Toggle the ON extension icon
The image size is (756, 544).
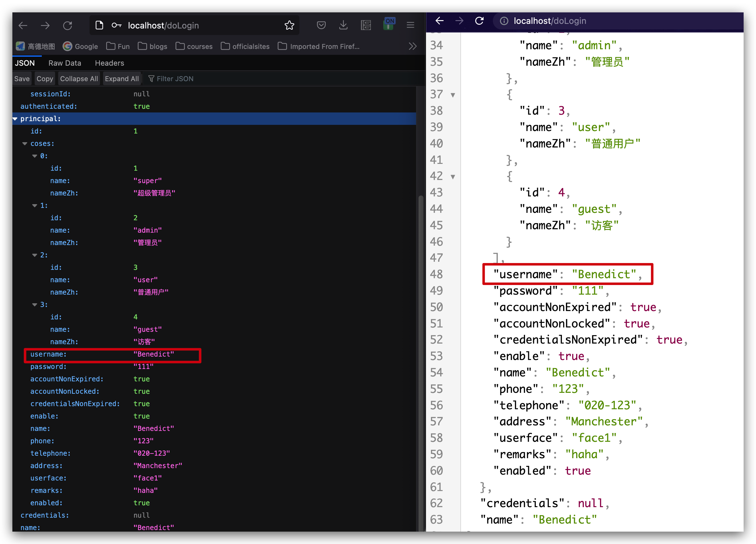[x=389, y=24]
